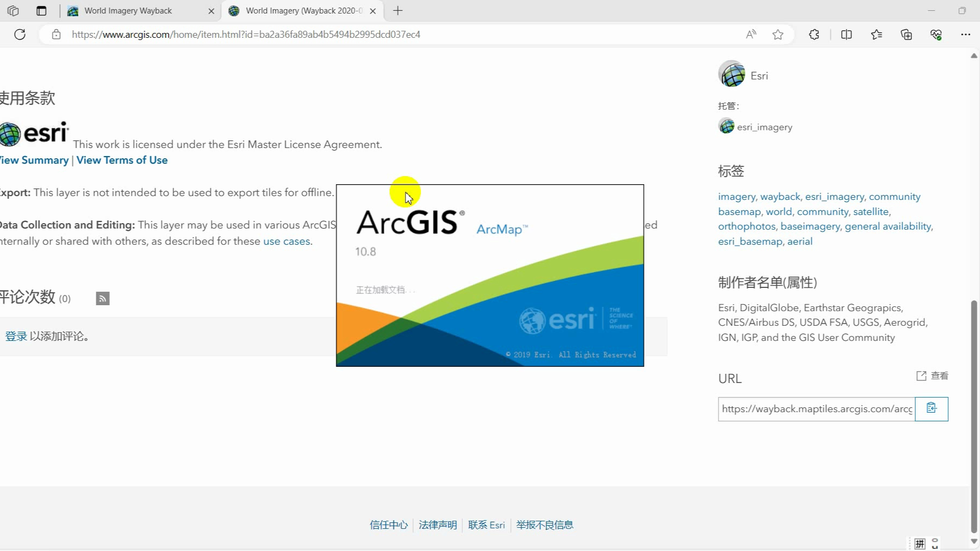Open the Settings and more menu

[965, 35]
